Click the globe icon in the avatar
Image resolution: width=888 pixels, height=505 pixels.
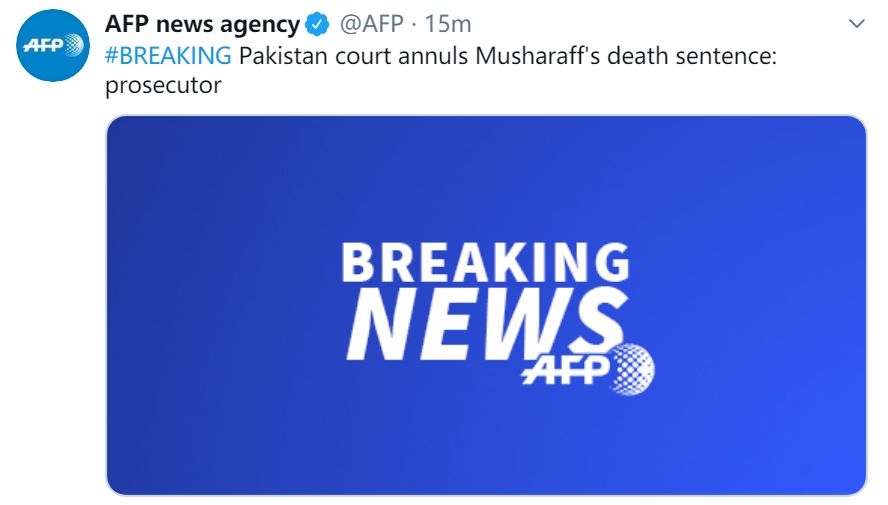tap(74, 45)
